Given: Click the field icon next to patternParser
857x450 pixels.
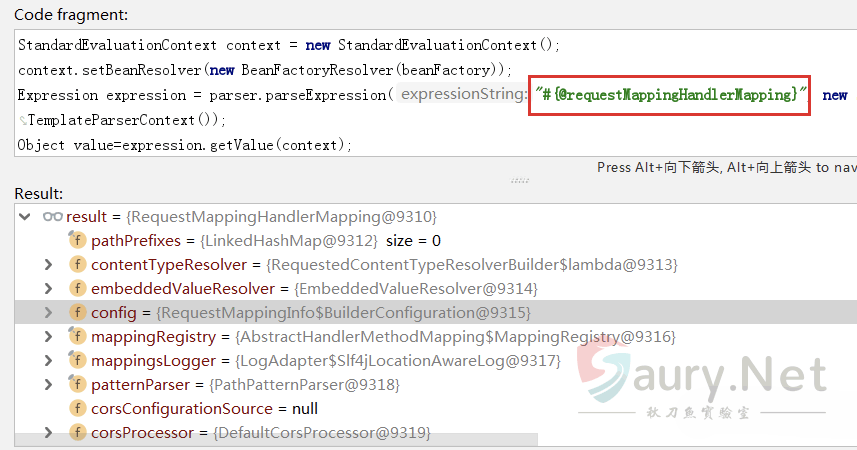Looking at the screenshot, I should tap(77, 384).
